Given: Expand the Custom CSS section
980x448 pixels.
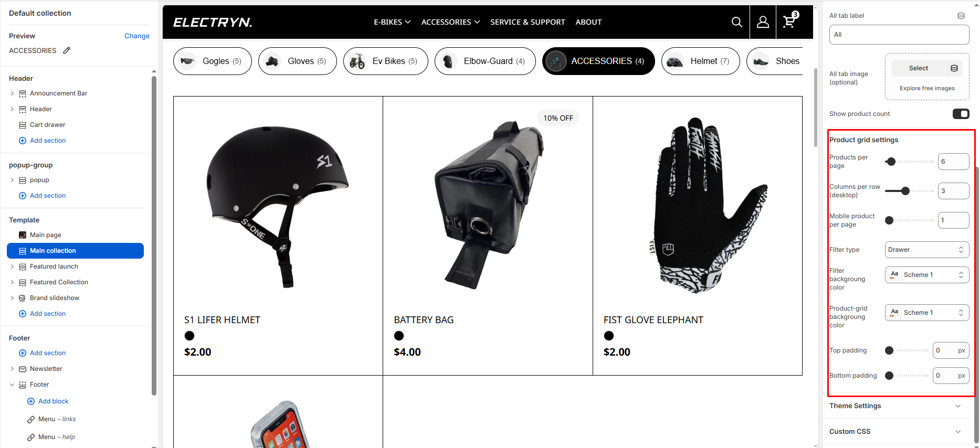Looking at the screenshot, I should click(895, 432).
